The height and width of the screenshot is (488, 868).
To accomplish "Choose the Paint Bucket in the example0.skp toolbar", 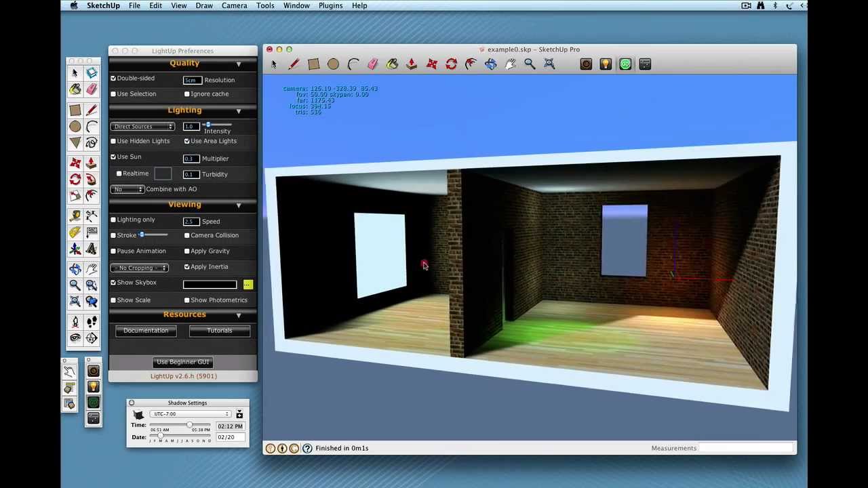I will click(x=392, y=64).
